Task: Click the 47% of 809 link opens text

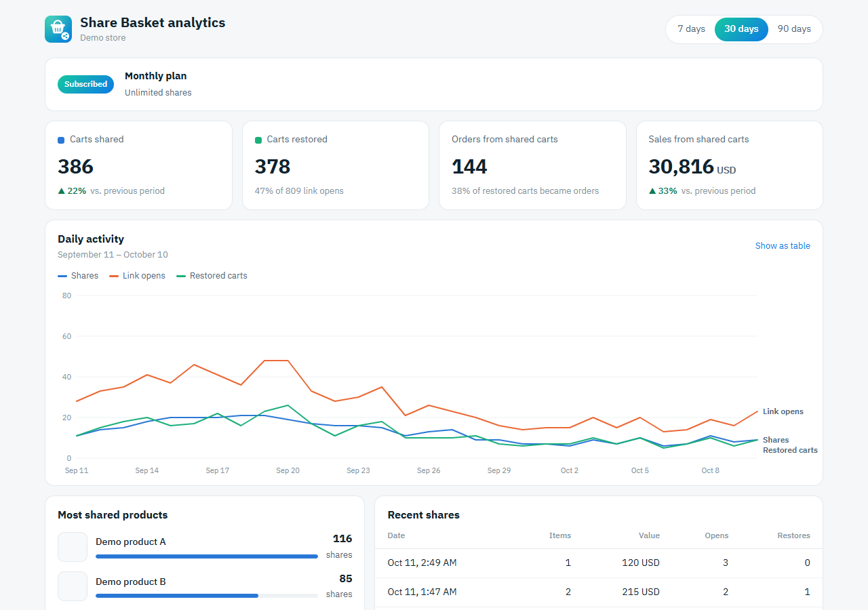Action: coord(299,191)
